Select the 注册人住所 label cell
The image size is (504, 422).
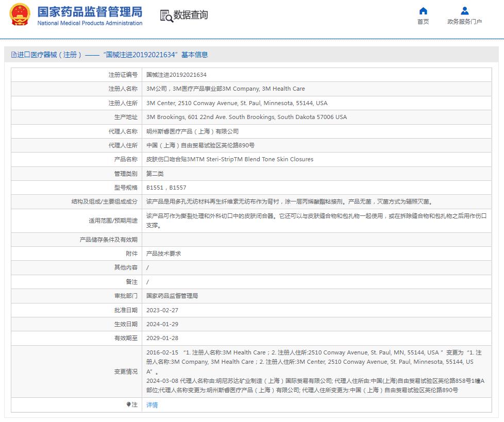pyautogui.click(x=76, y=103)
